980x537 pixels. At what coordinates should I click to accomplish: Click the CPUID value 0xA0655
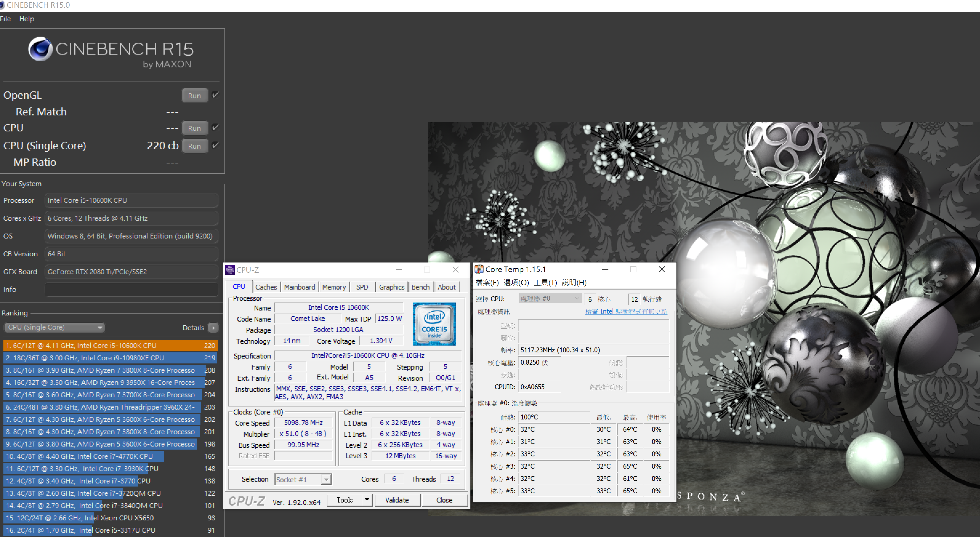click(x=539, y=387)
